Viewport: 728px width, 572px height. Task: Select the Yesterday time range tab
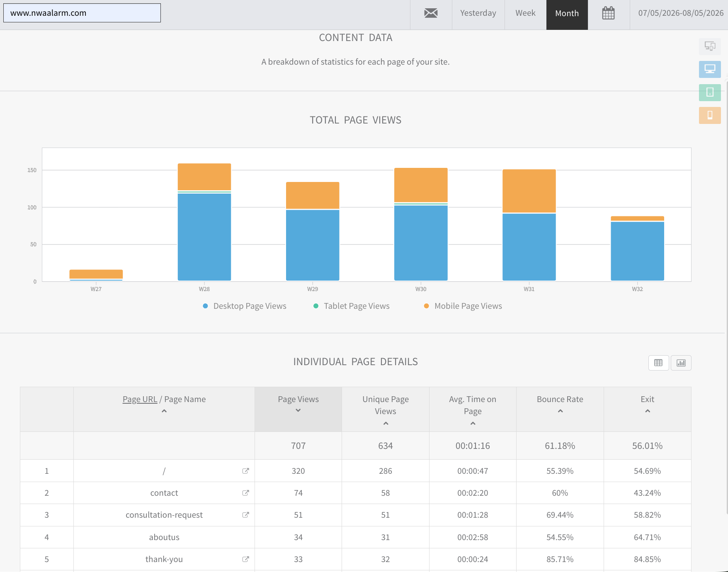[x=478, y=13]
